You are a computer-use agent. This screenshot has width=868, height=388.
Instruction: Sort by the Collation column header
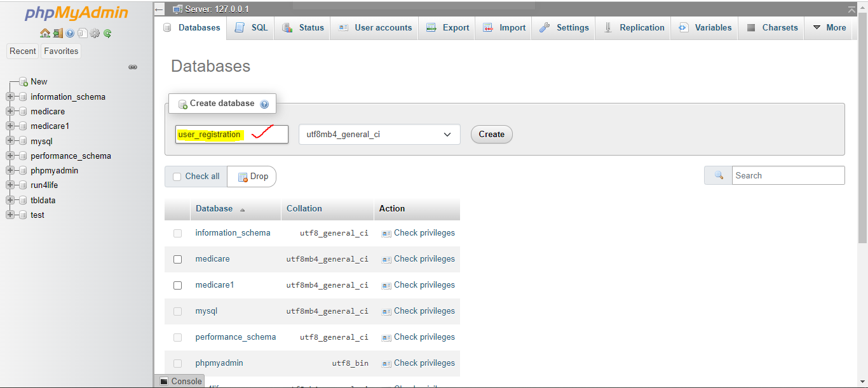click(x=304, y=208)
